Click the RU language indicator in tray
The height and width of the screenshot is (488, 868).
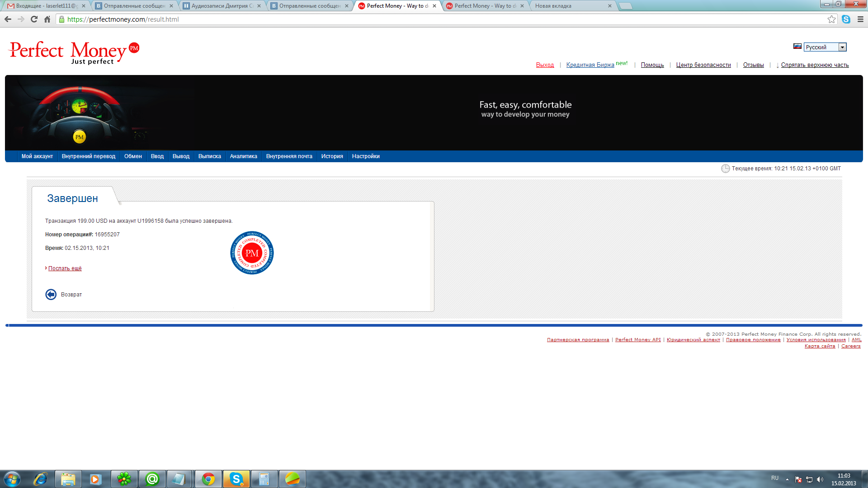coord(774,478)
